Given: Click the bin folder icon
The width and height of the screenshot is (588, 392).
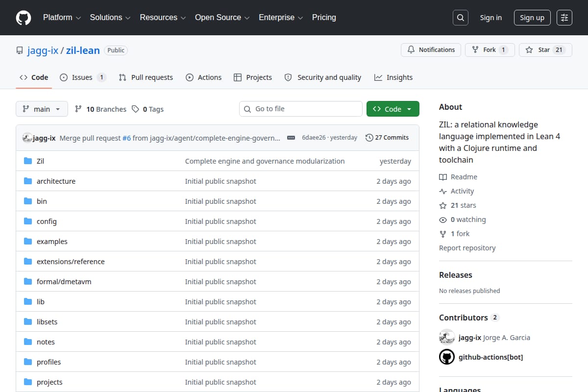Looking at the screenshot, I should click(28, 201).
